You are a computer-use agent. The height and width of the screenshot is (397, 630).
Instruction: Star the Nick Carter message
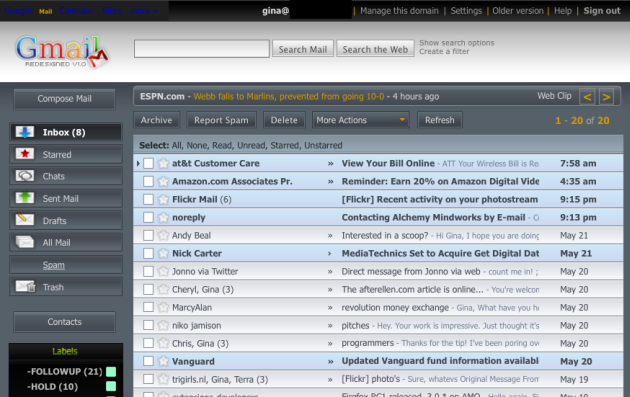(x=163, y=253)
